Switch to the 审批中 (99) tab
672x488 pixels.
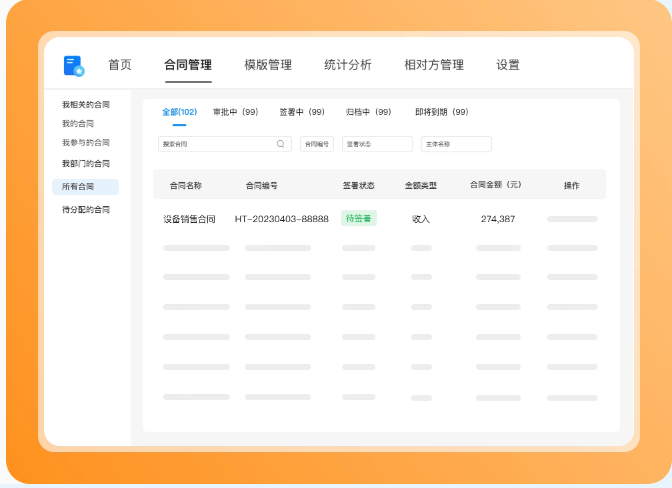236,112
